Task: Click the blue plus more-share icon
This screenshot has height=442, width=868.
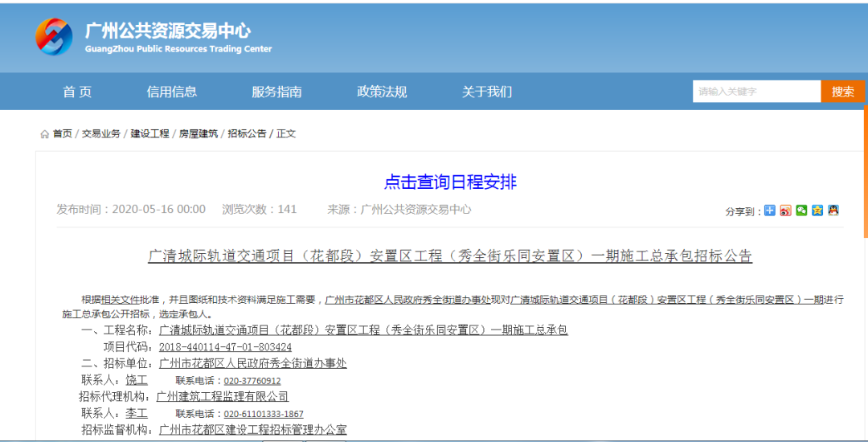Action: pyautogui.click(x=769, y=211)
